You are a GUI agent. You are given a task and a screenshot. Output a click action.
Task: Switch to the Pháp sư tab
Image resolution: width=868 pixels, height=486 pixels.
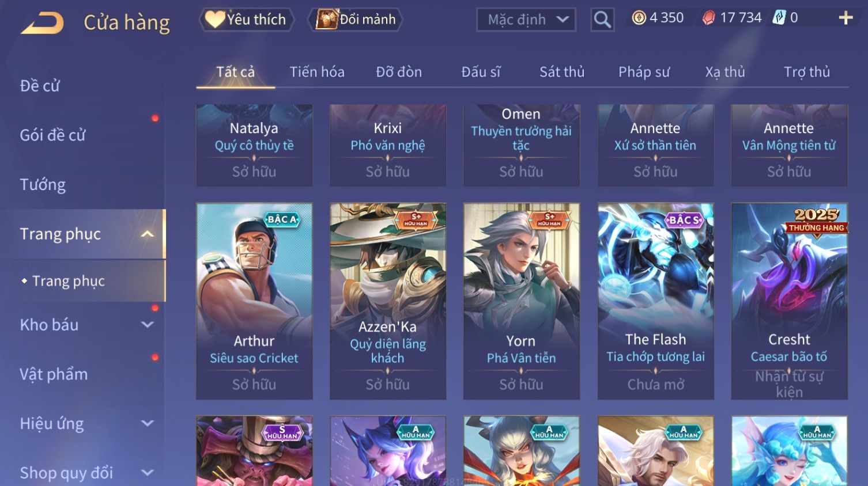pos(644,72)
